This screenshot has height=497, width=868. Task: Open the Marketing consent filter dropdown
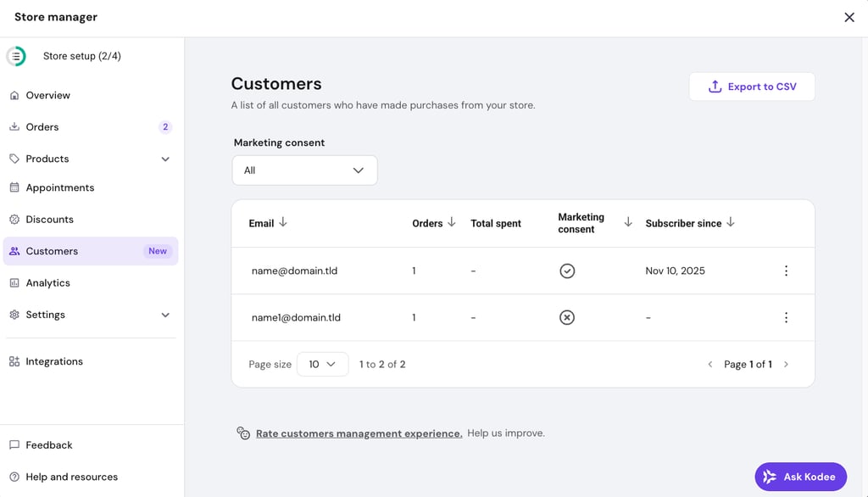coord(304,170)
